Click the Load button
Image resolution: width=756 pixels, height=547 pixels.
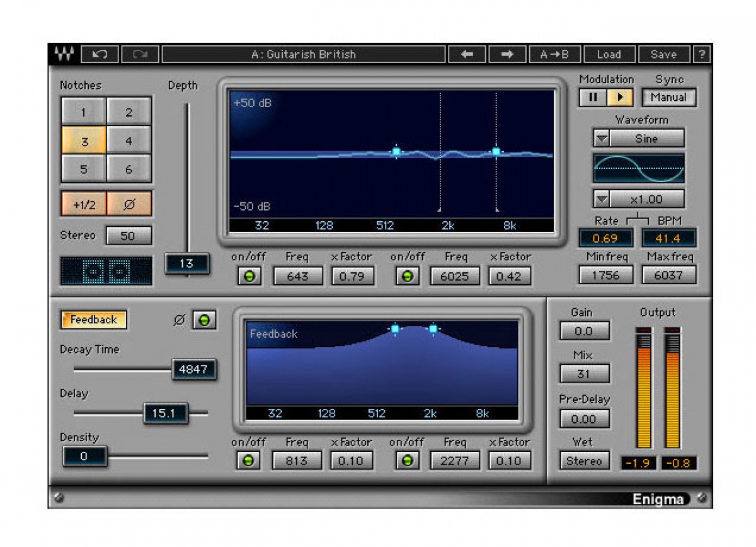coord(609,54)
